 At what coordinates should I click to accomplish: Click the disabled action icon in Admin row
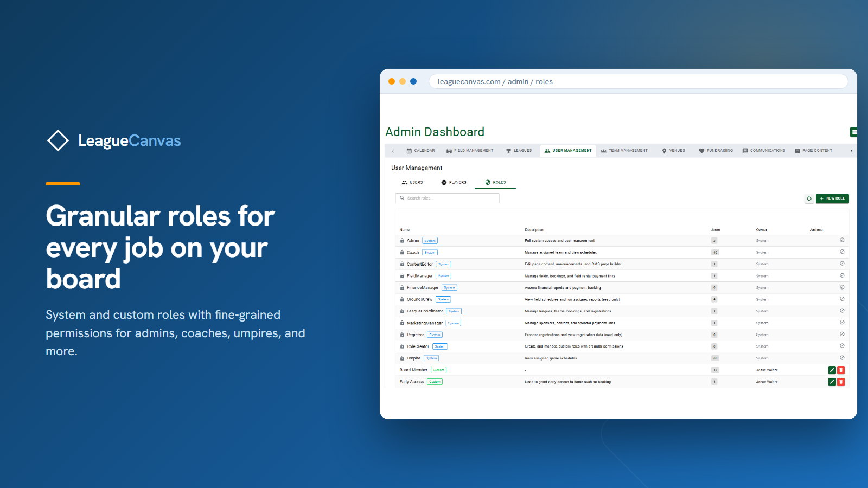pos(842,240)
